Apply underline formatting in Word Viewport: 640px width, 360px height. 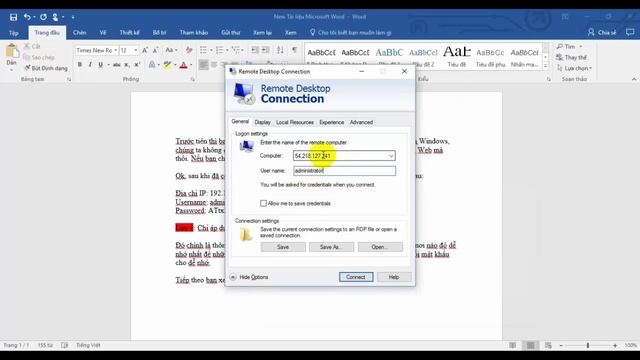tap(100, 64)
